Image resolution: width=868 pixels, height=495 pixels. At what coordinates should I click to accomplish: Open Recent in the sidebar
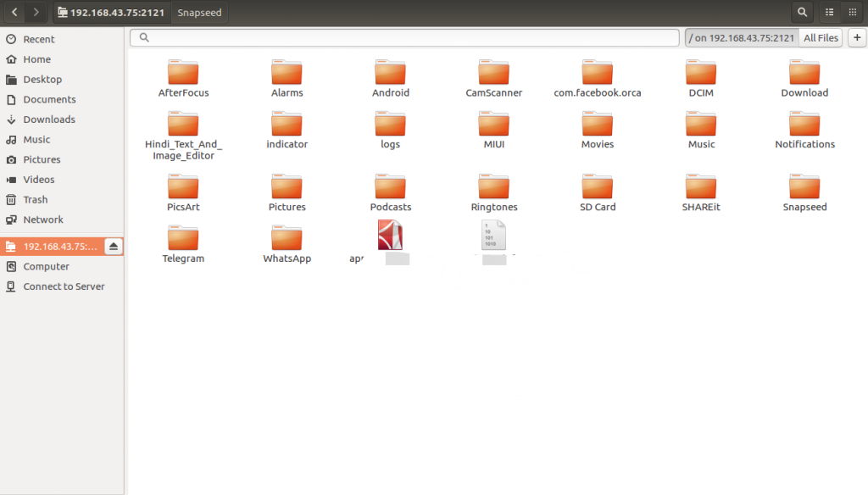(x=62, y=39)
